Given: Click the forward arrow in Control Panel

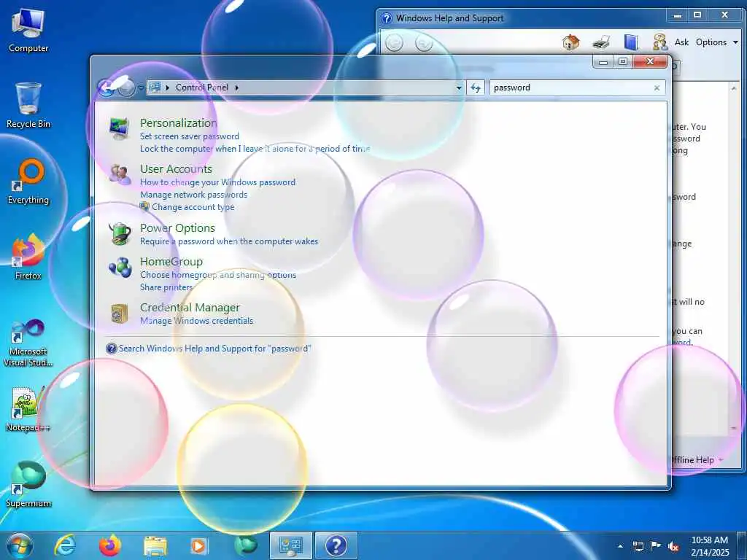Looking at the screenshot, I should tap(127, 87).
